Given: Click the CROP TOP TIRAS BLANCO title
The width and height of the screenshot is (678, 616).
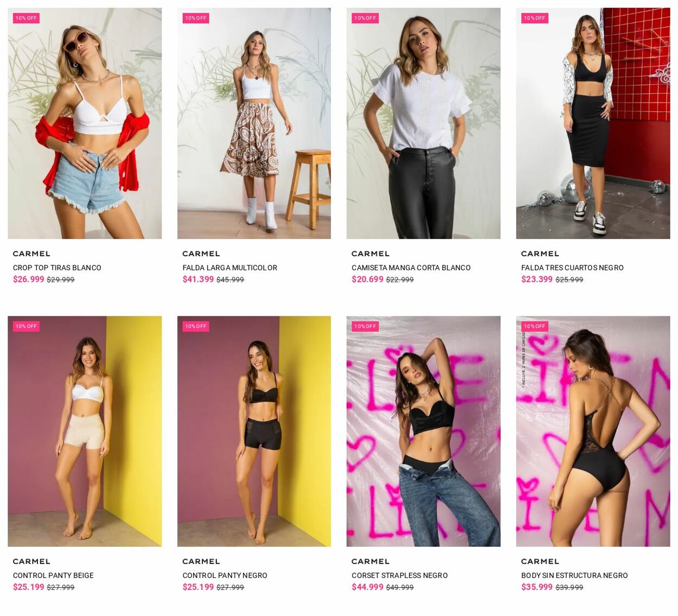Looking at the screenshot, I should click(x=57, y=268).
